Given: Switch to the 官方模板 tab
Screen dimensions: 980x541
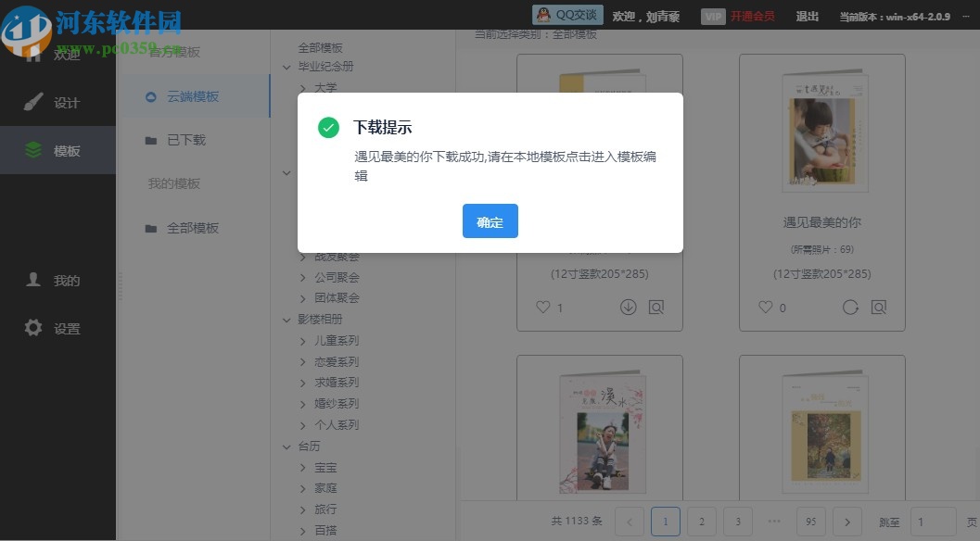Looking at the screenshot, I should [x=172, y=52].
